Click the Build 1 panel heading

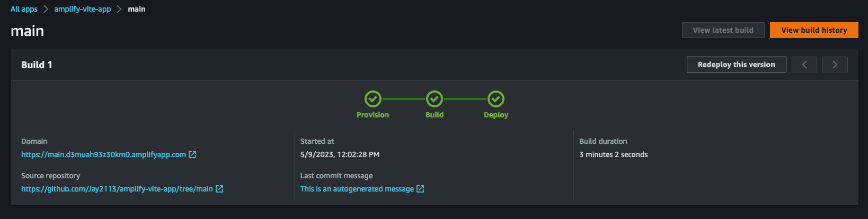click(37, 65)
